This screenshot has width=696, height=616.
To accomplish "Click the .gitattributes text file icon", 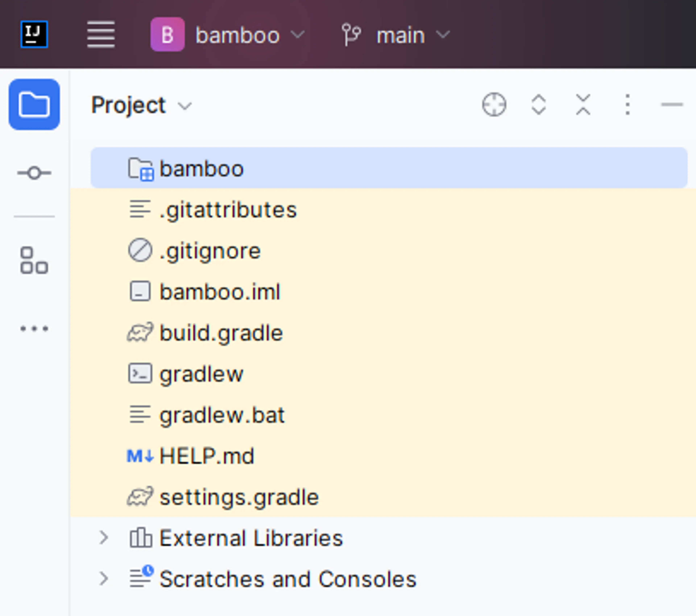I will (140, 209).
